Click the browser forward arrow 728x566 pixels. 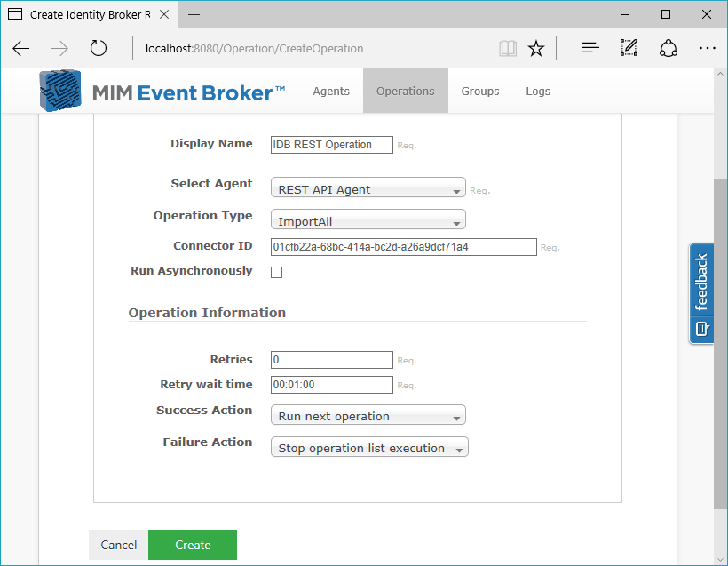(59, 48)
